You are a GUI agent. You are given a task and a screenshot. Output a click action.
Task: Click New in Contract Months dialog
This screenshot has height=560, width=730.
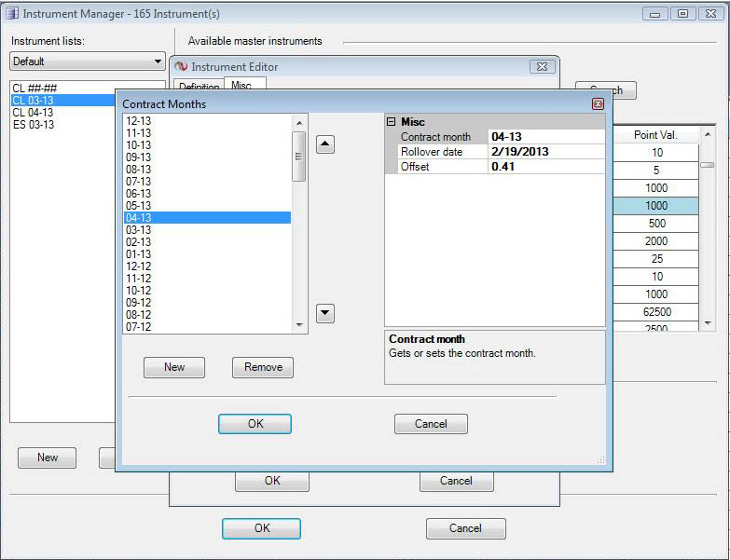(174, 367)
